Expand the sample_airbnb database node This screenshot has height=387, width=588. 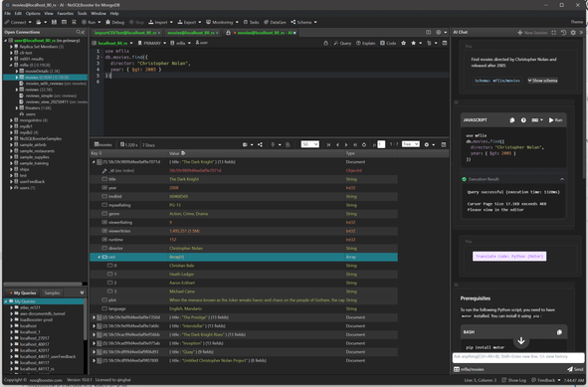tap(11, 144)
